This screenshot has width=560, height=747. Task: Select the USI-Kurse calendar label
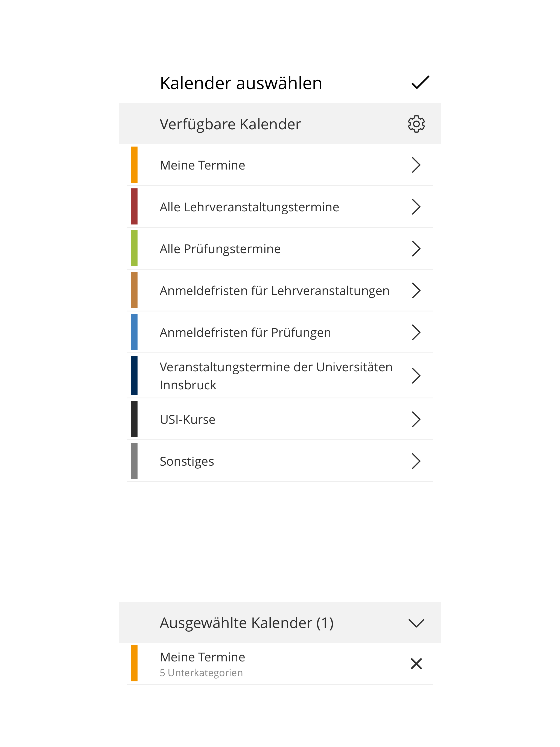(x=188, y=419)
